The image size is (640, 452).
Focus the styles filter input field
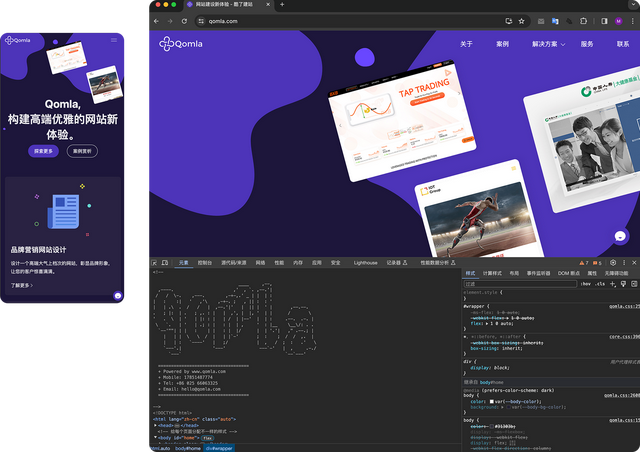[x=520, y=284]
